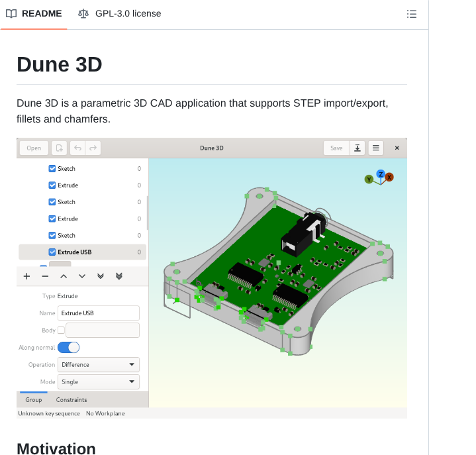476x455 pixels.
Task: Click the 'Dune 3D' window title text
Action: point(212,148)
